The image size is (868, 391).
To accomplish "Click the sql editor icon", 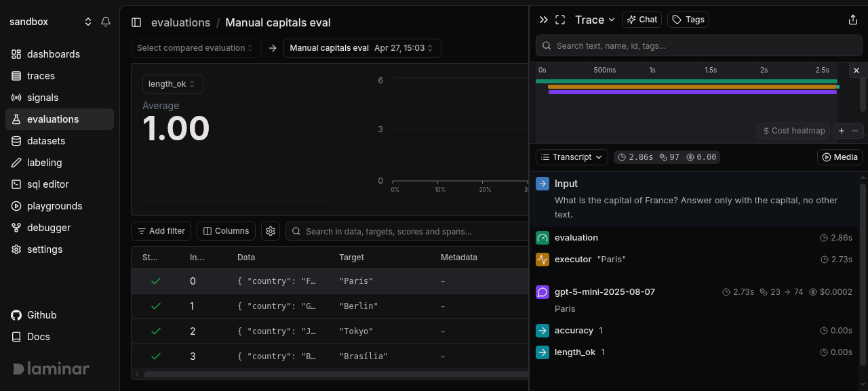I will coord(16,184).
